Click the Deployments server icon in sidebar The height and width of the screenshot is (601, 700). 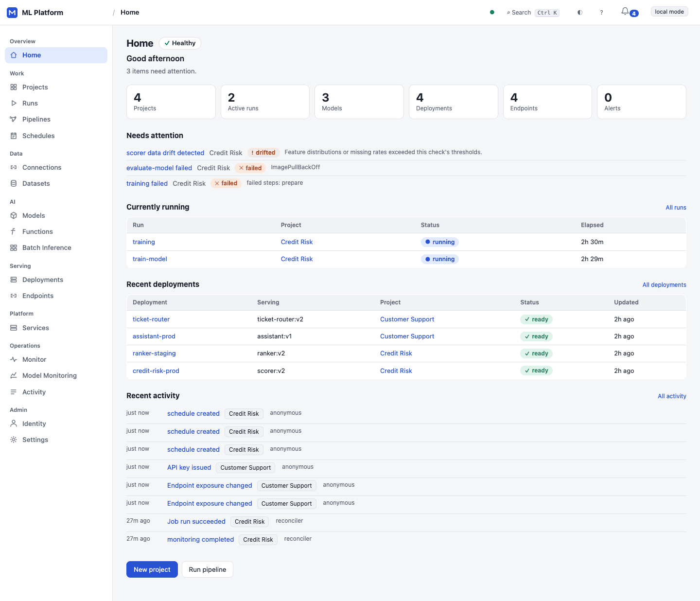coord(14,280)
